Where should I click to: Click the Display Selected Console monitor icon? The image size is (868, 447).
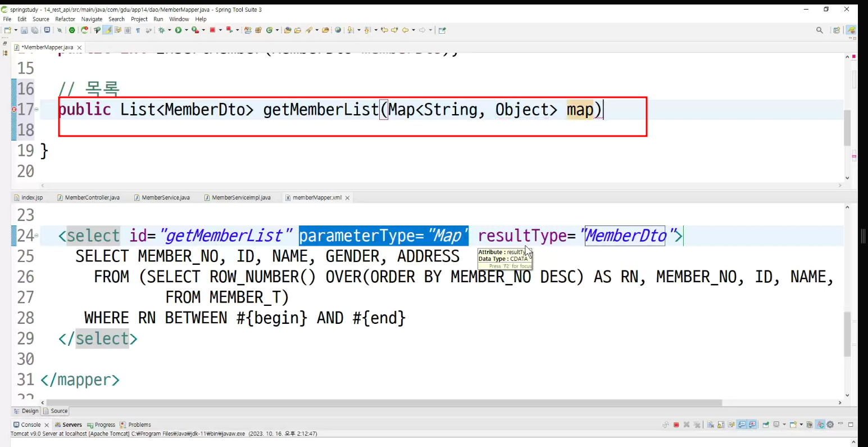[x=776, y=425]
